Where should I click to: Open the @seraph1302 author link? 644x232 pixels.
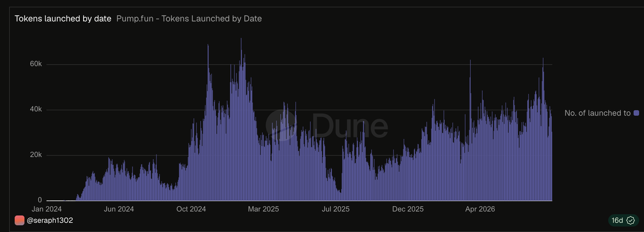pyautogui.click(x=50, y=220)
